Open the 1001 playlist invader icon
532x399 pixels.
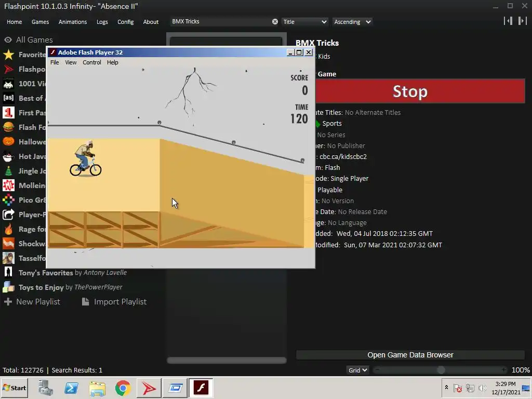pyautogui.click(x=8, y=84)
